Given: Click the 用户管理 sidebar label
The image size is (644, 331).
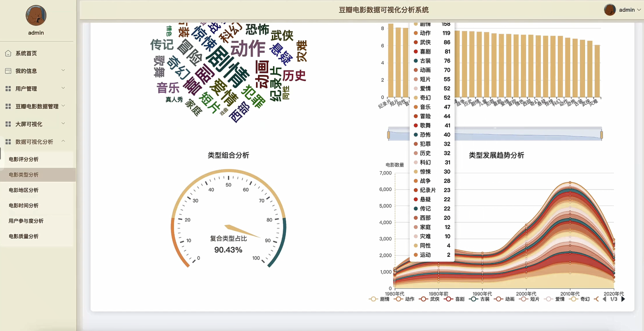Looking at the screenshot, I should point(26,89).
